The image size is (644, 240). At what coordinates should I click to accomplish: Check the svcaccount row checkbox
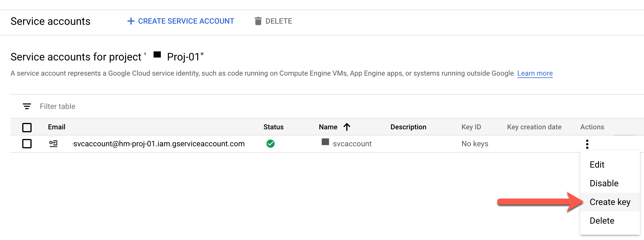tap(27, 144)
